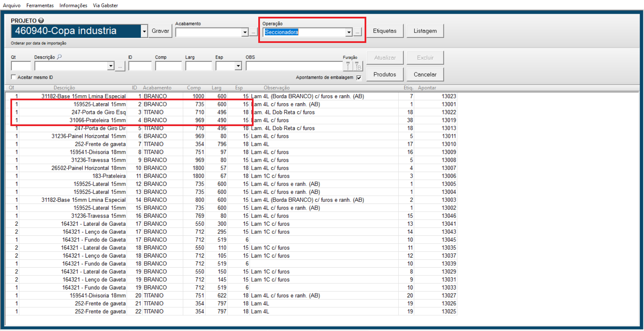Open the Ferramentas menu
Viewport: 644px width, 331px height.
(x=40, y=5)
